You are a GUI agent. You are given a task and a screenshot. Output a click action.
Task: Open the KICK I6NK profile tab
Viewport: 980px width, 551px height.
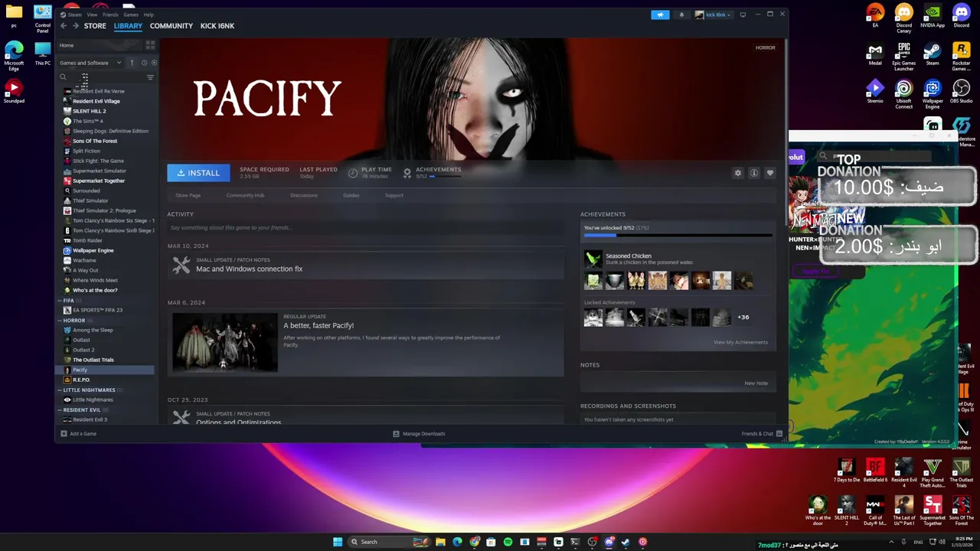217,26
